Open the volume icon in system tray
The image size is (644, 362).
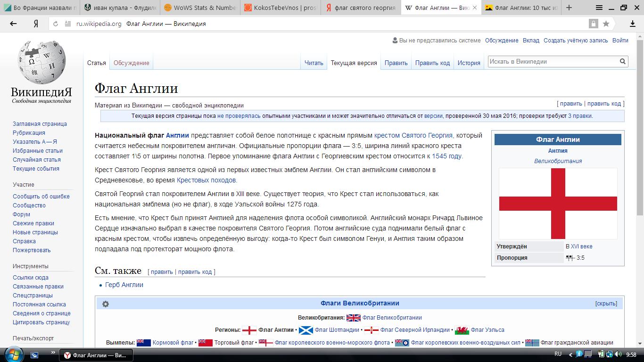pyautogui.click(x=618, y=354)
